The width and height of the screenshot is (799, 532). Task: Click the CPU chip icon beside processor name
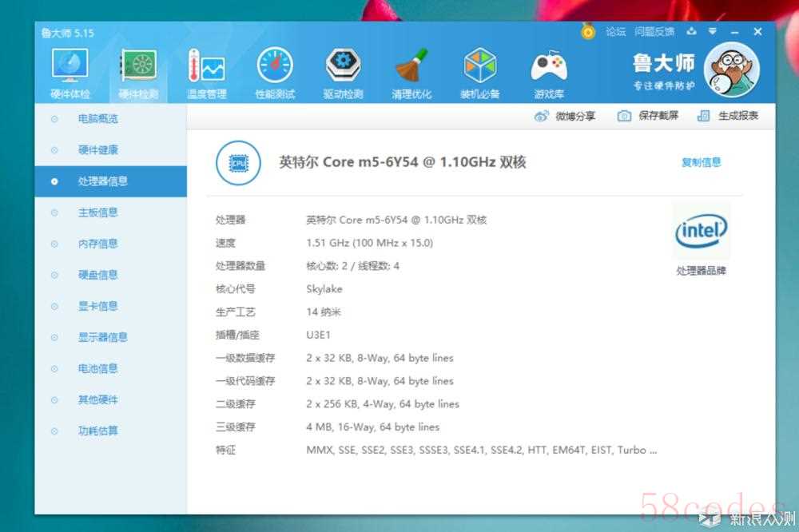[x=238, y=163]
